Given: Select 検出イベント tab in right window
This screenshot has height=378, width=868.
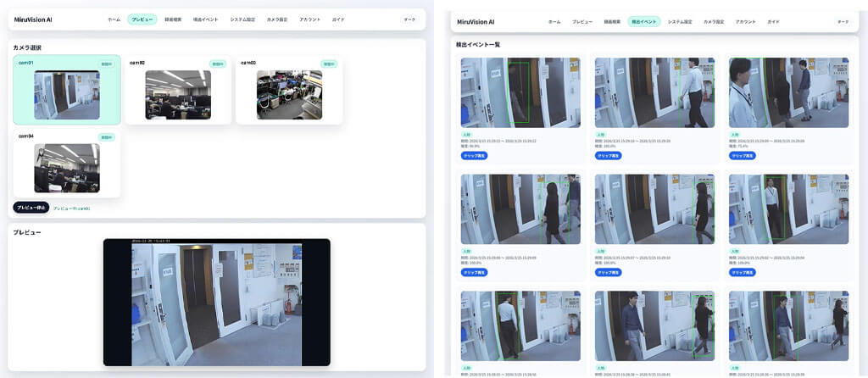Looking at the screenshot, I should pyautogui.click(x=644, y=21).
